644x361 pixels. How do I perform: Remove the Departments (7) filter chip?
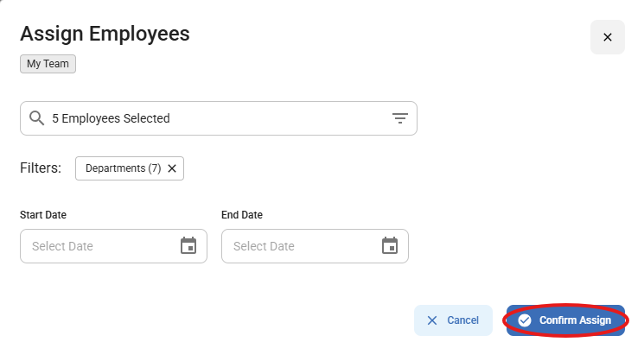pyautogui.click(x=172, y=168)
